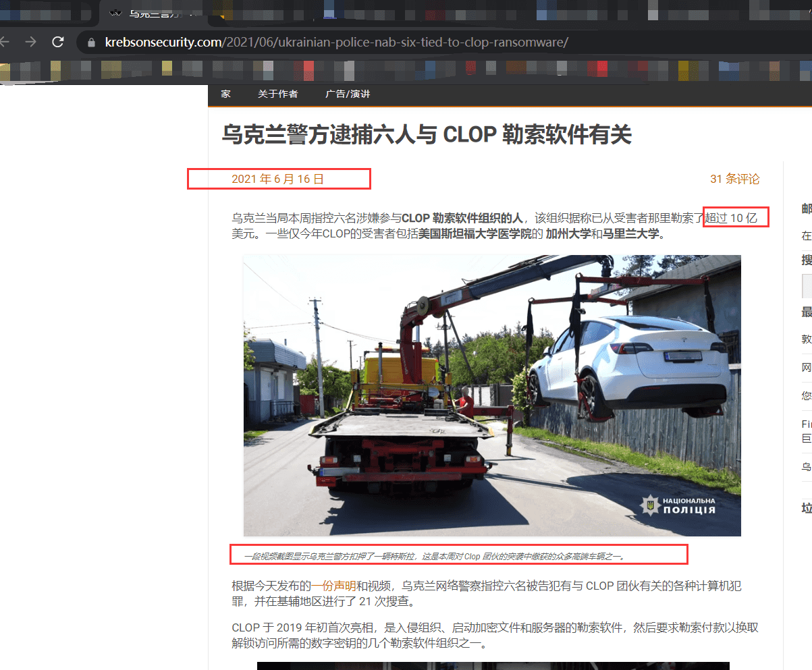
Task: Open the 广告/演讲 menu item
Action: pos(348,94)
